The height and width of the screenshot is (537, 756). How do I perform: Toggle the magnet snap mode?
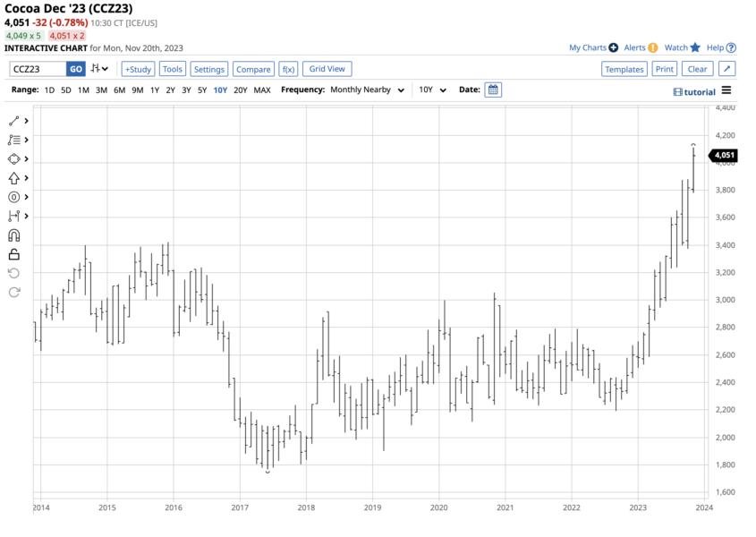13,234
